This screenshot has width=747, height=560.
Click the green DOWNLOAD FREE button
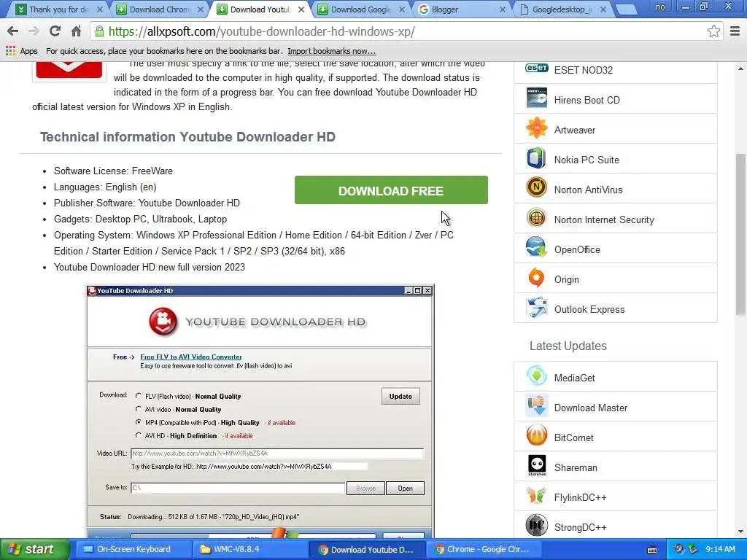391,190
